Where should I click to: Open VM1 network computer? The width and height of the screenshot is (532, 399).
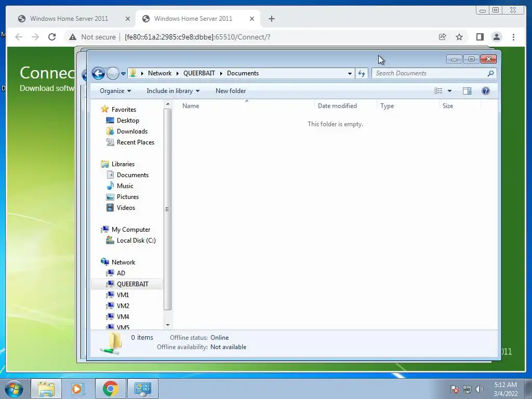(123, 295)
